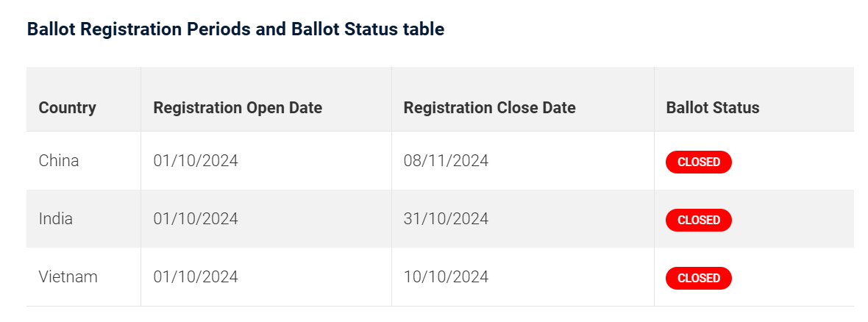The height and width of the screenshot is (322, 868).
Task: Click the CLOSED badge for China
Action: tap(699, 162)
